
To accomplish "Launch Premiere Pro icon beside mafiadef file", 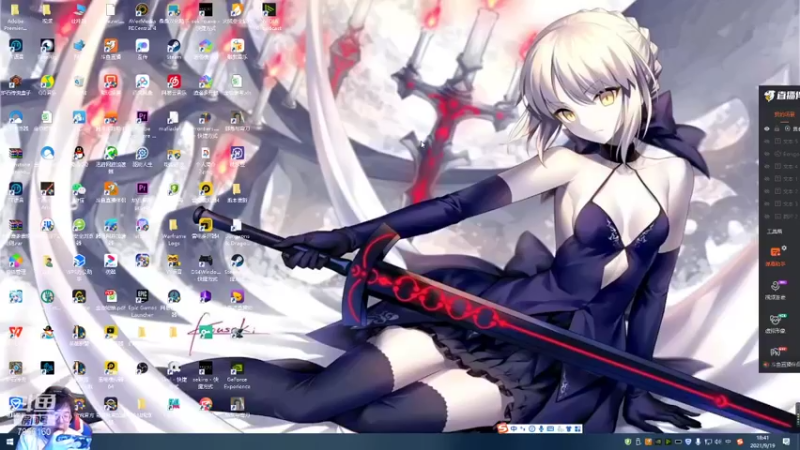I will [x=142, y=118].
